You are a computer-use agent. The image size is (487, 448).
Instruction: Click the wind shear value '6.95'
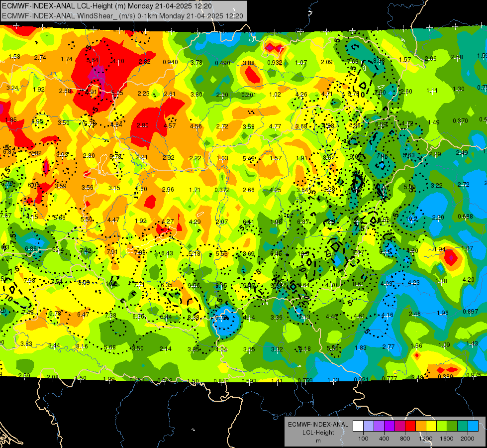(37, 121)
